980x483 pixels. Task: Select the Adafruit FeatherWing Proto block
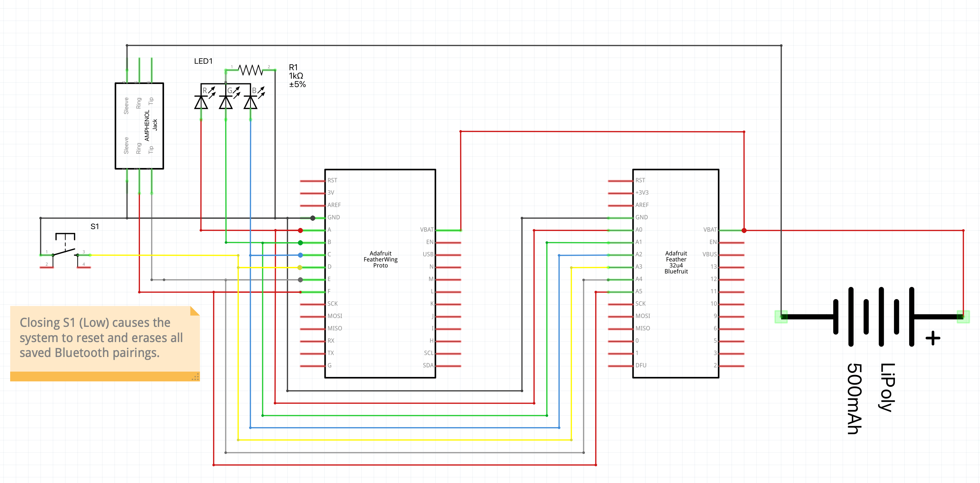(380, 273)
